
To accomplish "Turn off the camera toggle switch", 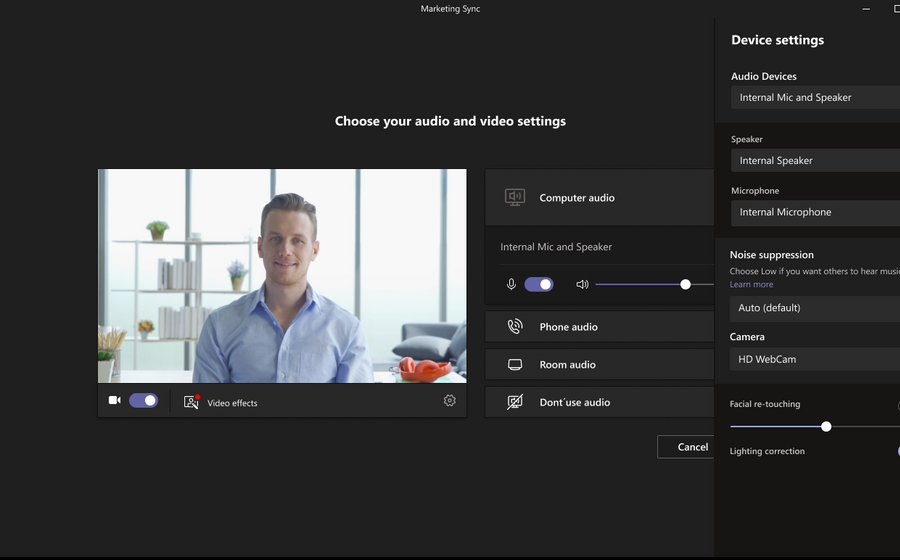I will (143, 400).
